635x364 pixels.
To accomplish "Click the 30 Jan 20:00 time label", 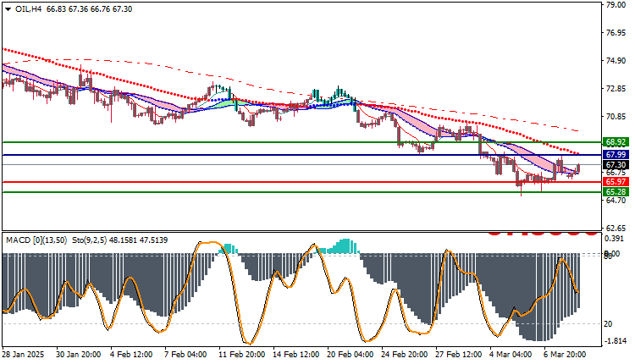I will point(79,355).
